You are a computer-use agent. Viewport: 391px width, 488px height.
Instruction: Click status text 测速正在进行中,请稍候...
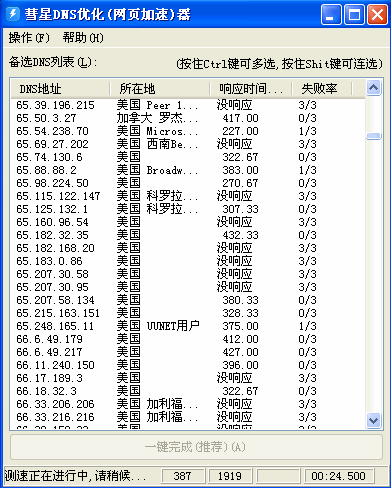(x=75, y=476)
